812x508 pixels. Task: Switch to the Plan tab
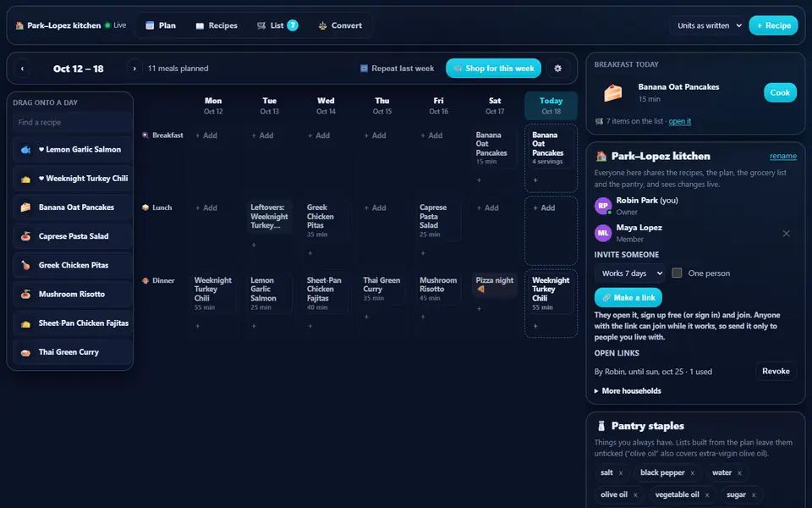click(x=161, y=25)
